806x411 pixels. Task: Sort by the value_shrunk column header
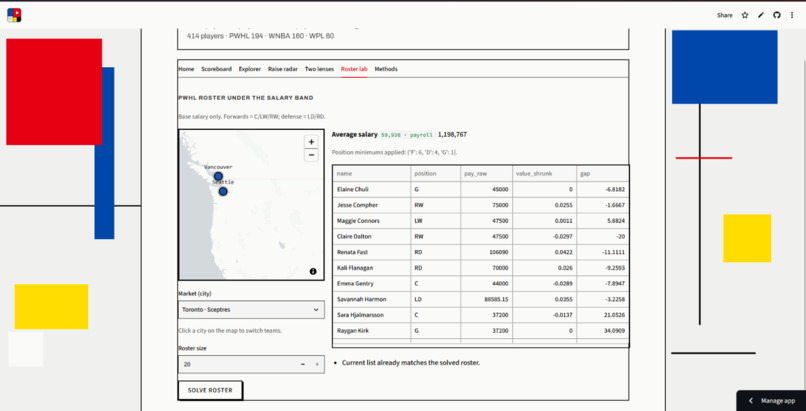pyautogui.click(x=544, y=174)
